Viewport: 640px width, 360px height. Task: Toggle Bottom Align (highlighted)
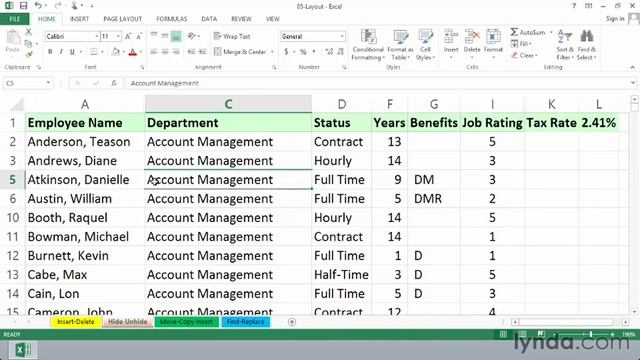pos(176,36)
